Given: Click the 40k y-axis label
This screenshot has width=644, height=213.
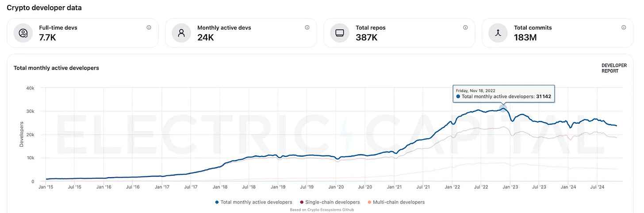Looking at the screenshot, I should [x=30, y=88].
